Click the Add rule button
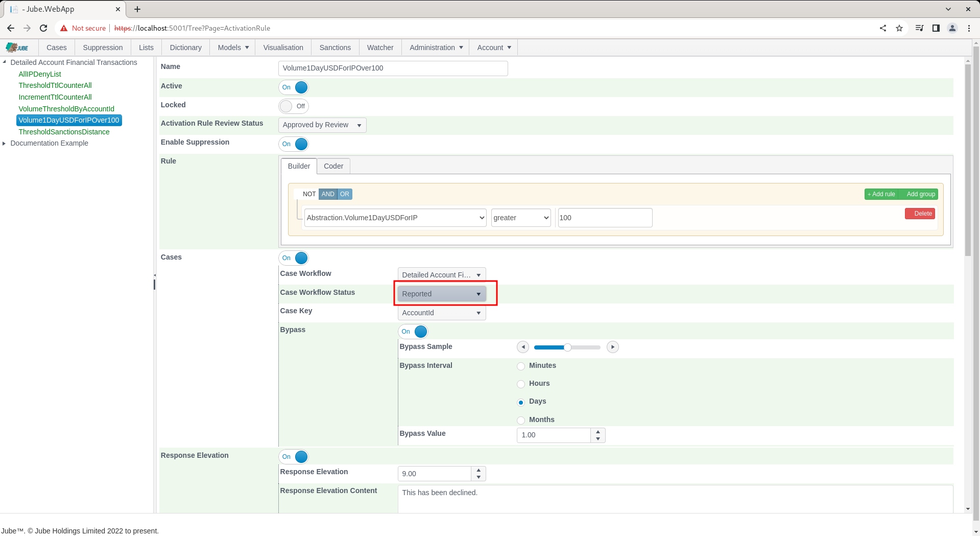The image size is (980, 536). [881, 194]
